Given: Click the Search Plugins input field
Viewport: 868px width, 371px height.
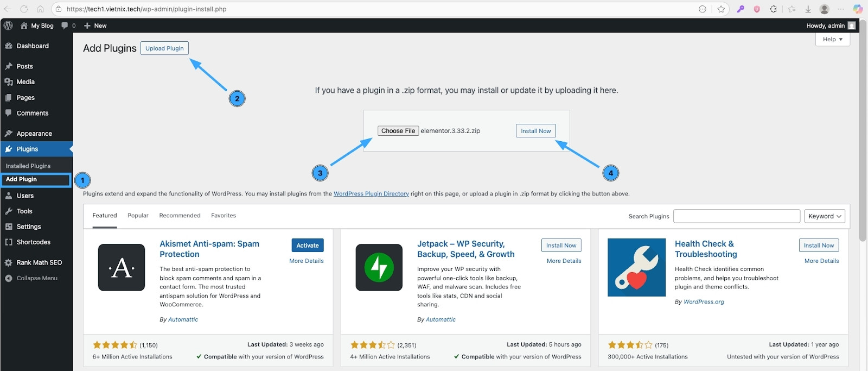Looking at the screenshot, I should pyautogui.click(x=737, y=216).
